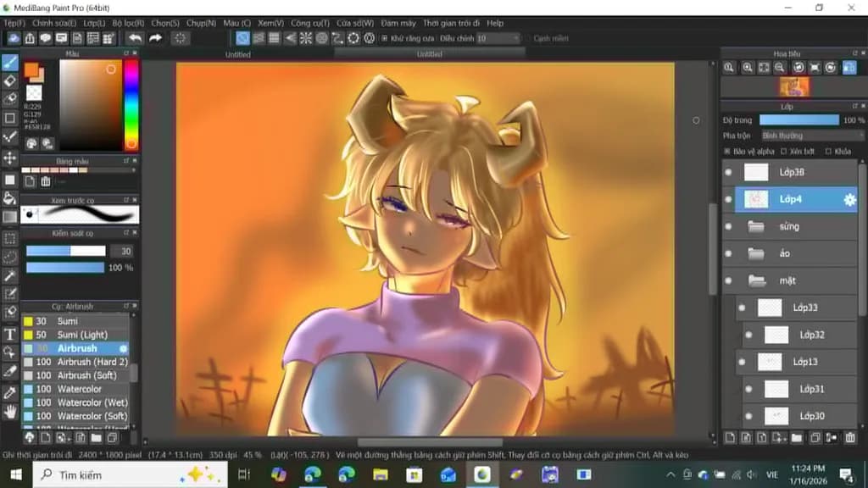The height and width of the screenshot is (488, 868).
Task: Select Watercolor (Wet) brush
Action: coord(75,402)
